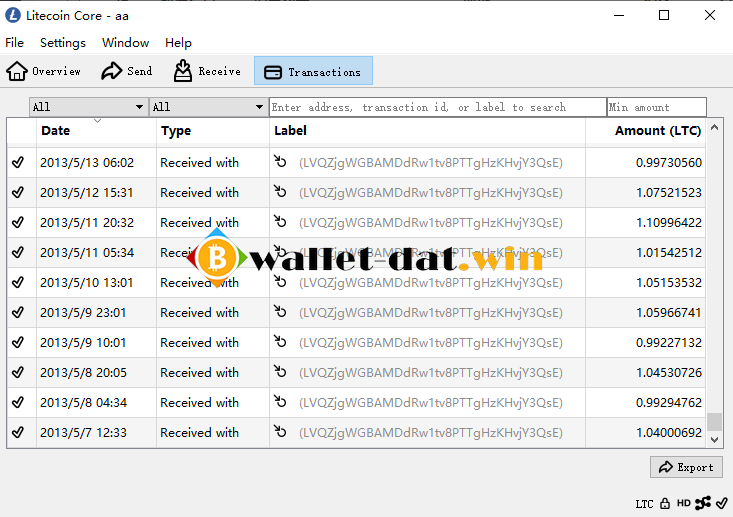733x517 pixels.
Task: Click the sync checkmark icon in the status bar
Action: pyautogui.click(x=722, y=503)
